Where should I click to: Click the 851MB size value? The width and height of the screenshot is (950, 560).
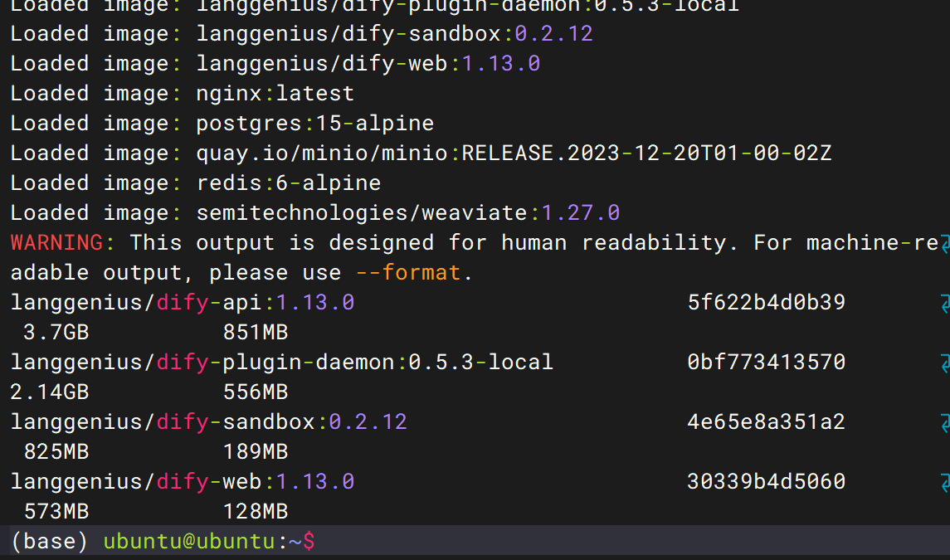(255, 332)
